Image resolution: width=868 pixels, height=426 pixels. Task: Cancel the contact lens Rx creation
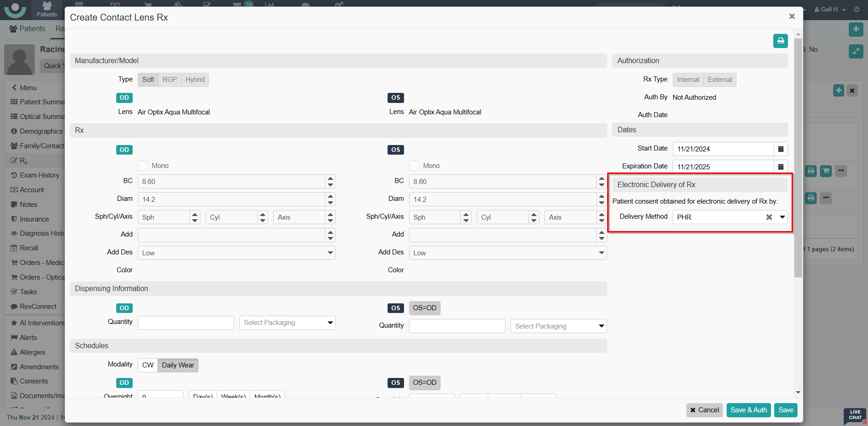[x=704, y=410]
